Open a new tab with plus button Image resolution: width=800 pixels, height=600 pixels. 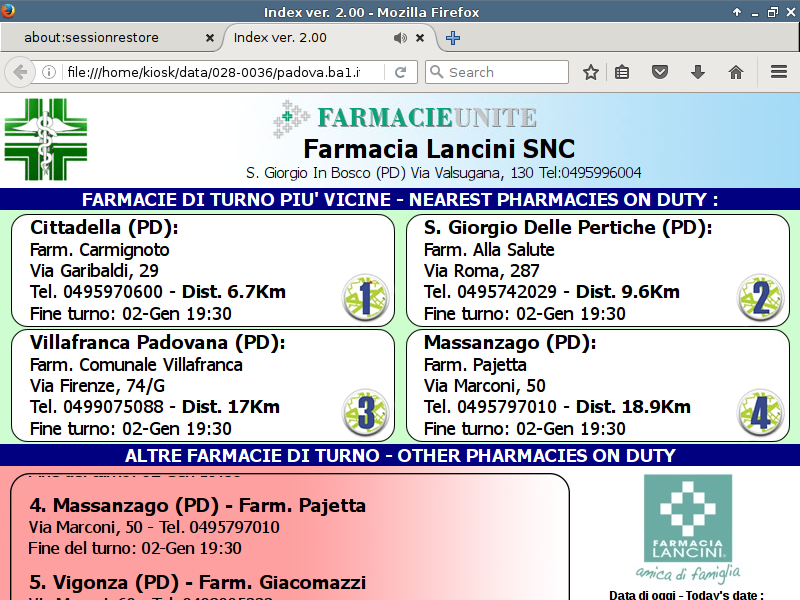[x=453, y=38]
